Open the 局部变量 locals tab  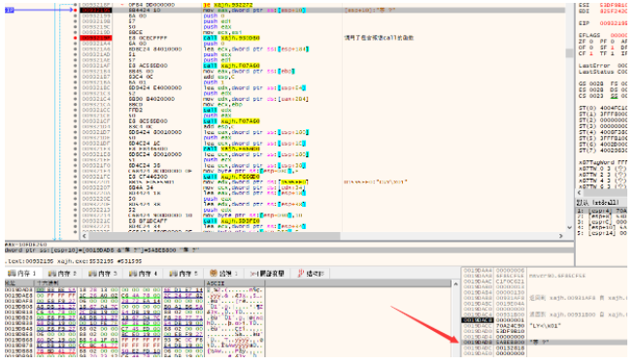(267, 274)
